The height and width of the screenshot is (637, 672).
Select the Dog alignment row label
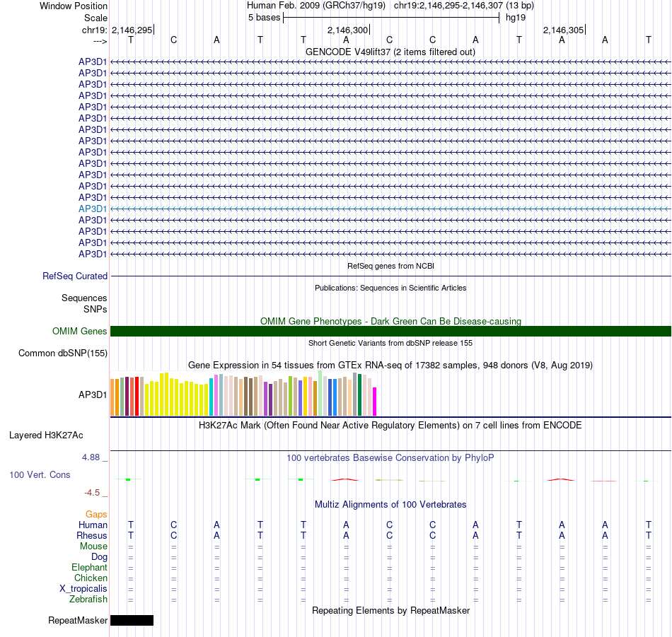tap(99, 556)
